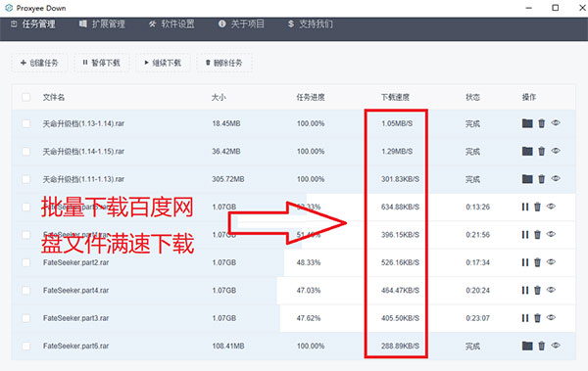Click eye icon for FateSeeker.part3.rar
This screenshot has height=371, width=588.
pyautogui.click(x=551, y=317)
